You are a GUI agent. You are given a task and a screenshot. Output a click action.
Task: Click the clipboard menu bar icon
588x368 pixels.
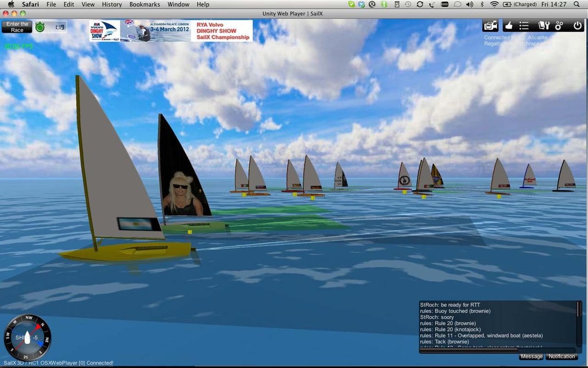click(397, 4)
